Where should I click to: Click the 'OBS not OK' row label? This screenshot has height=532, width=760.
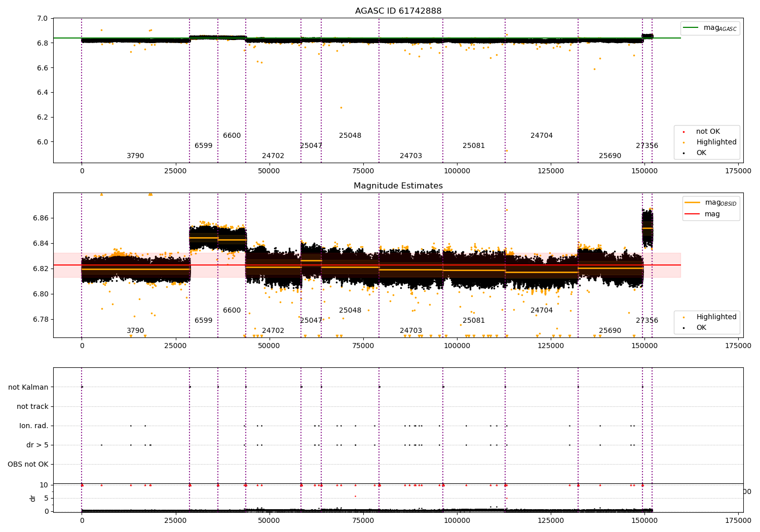(x=28, y=464)
